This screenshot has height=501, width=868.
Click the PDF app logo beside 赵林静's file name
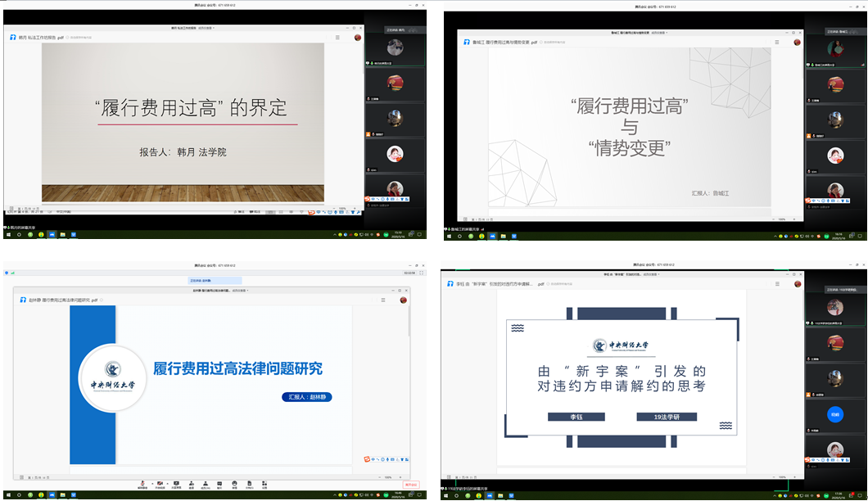24,300
